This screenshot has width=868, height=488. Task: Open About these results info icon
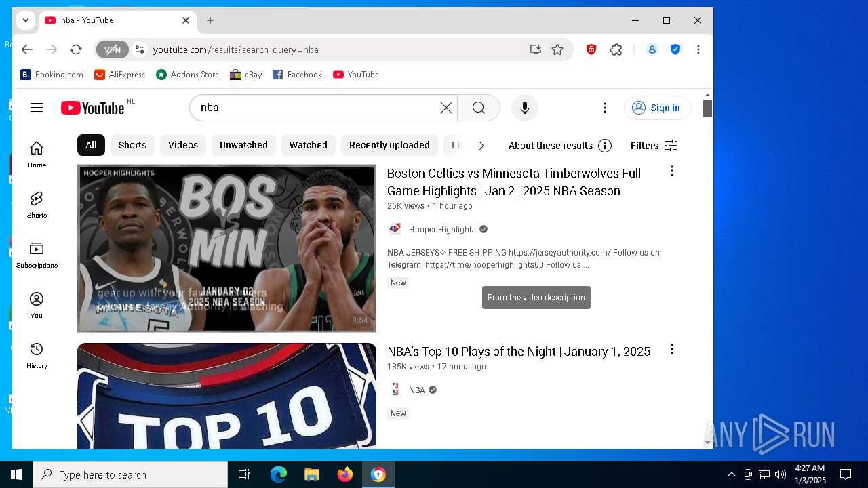(605, 146)
